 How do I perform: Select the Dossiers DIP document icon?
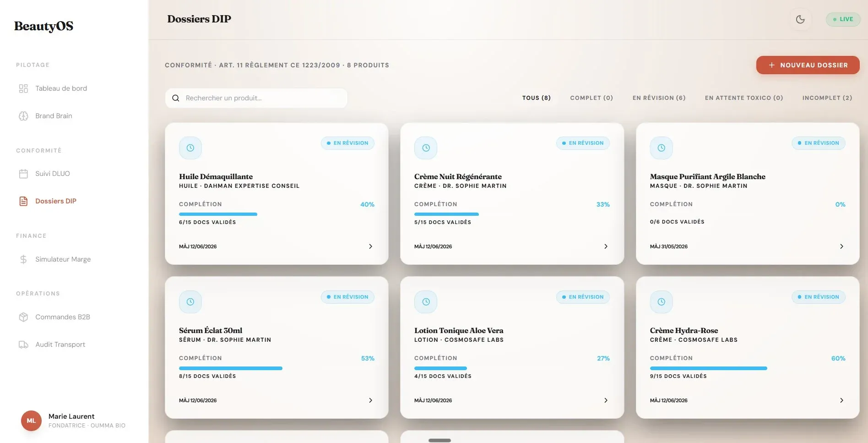point(23,201)
